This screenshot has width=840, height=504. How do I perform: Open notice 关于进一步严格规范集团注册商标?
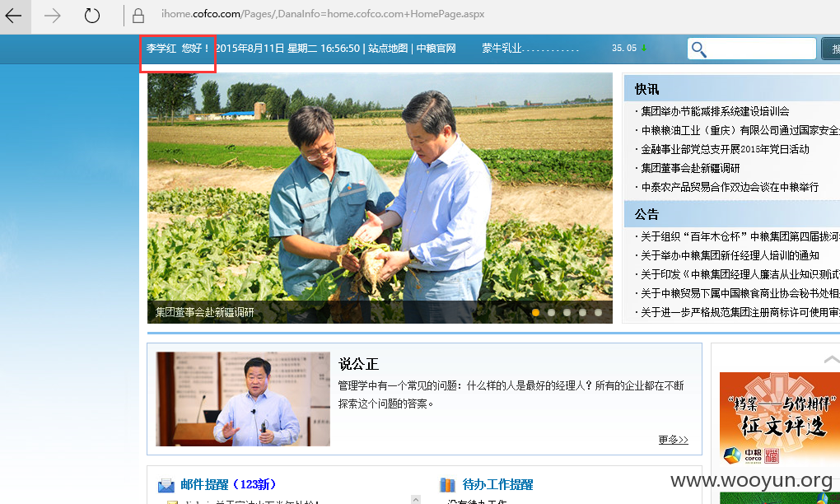(740, 312)
